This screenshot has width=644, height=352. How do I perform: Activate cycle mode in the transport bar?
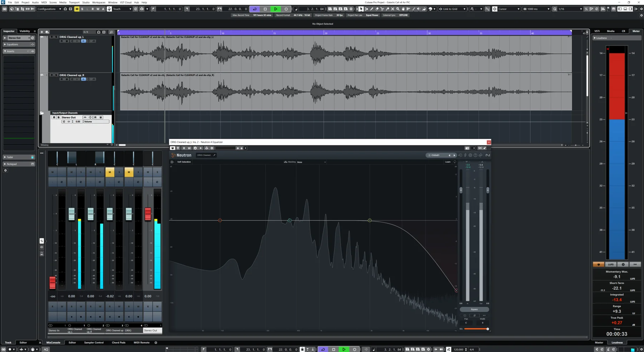254,9
